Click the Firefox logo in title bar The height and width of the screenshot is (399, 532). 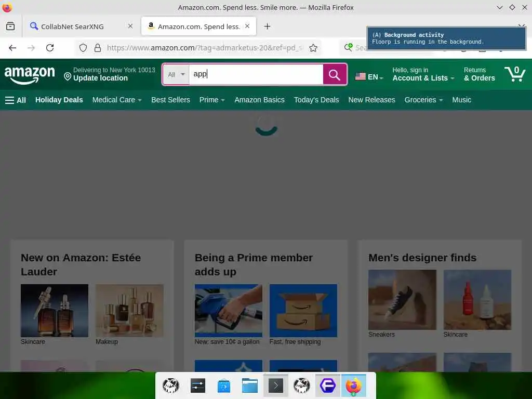(x=7, y=7)
